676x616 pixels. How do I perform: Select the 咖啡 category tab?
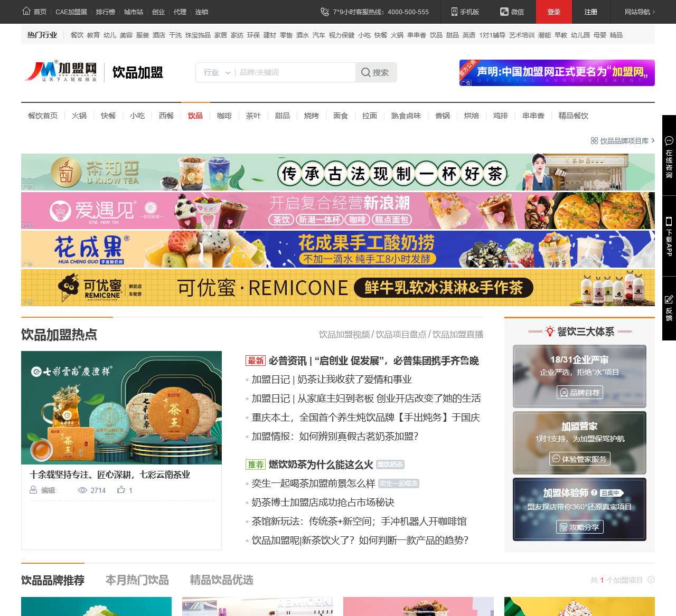(224, 116)
